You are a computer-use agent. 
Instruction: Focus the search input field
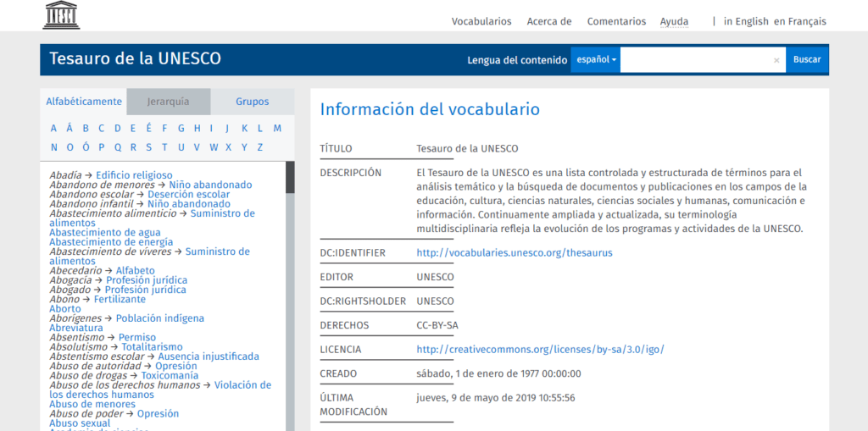pyautogui.click(x=696, y=60)
